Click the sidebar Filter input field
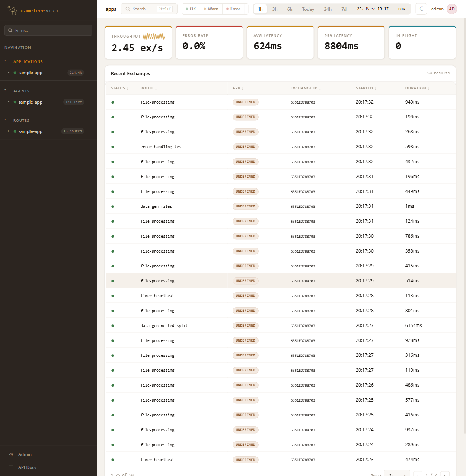This screenshot has width=466, height=476. (48, 31)
